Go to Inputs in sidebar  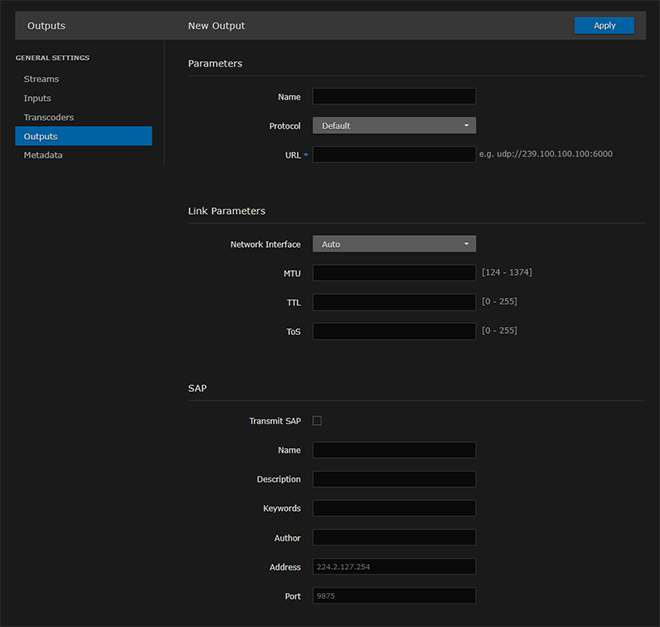click(x=38, y=98)
